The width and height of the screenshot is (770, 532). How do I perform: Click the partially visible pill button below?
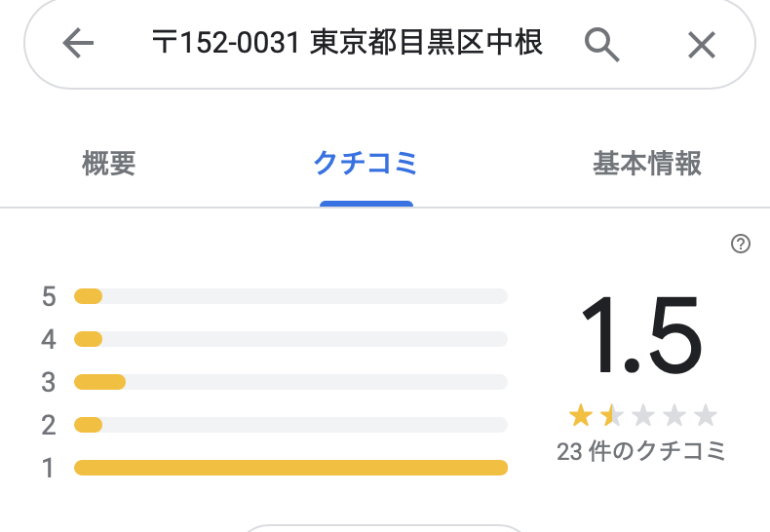pos(385,527)
